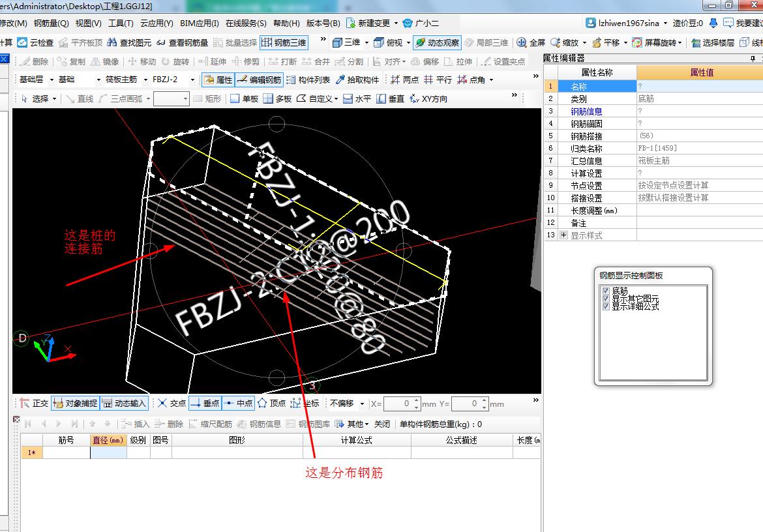The image size is (763, 532).
Task: Toggle 正交 orthogonal mode
Action: tap(34, 403)
